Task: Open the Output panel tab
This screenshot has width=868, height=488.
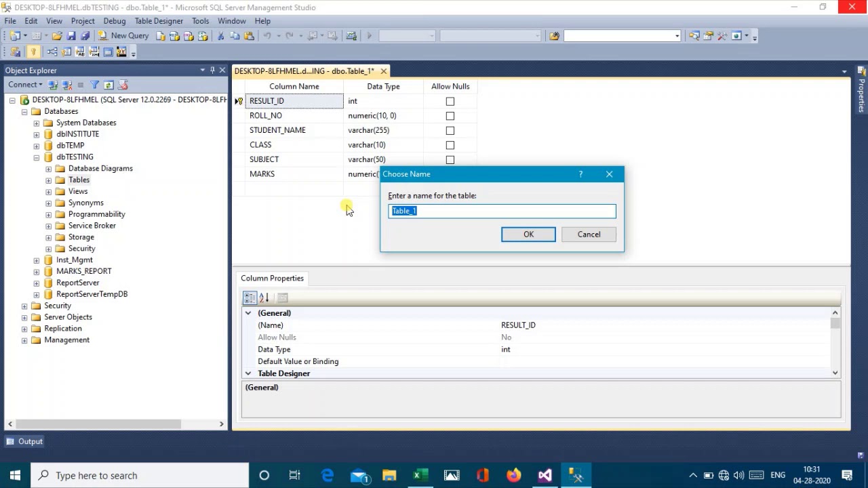Action: click(24, 441)
